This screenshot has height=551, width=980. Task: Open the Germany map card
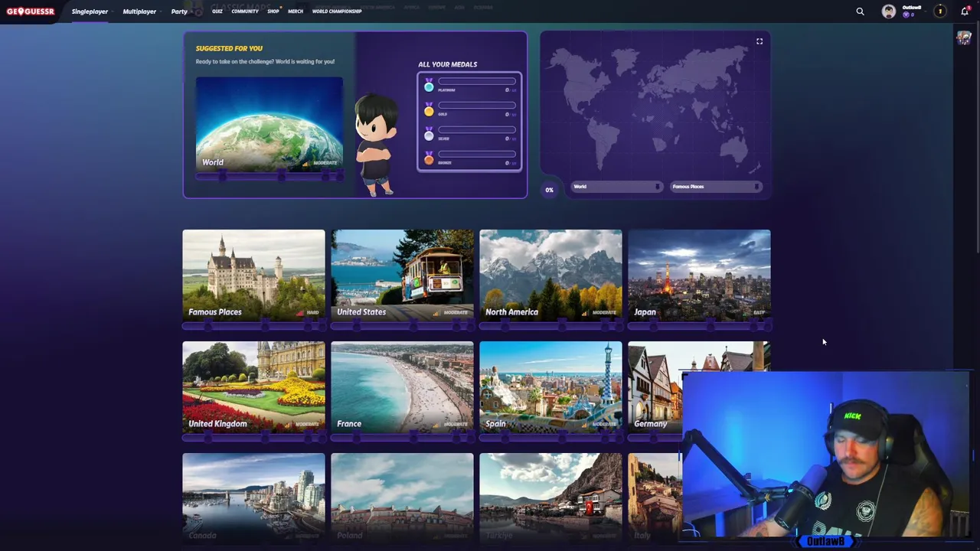[x=655, y=386]
